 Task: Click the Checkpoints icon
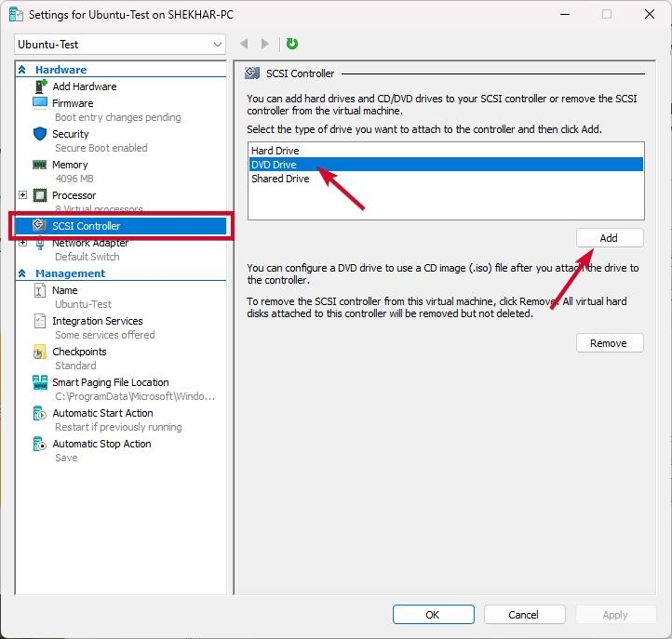point(39,352)
